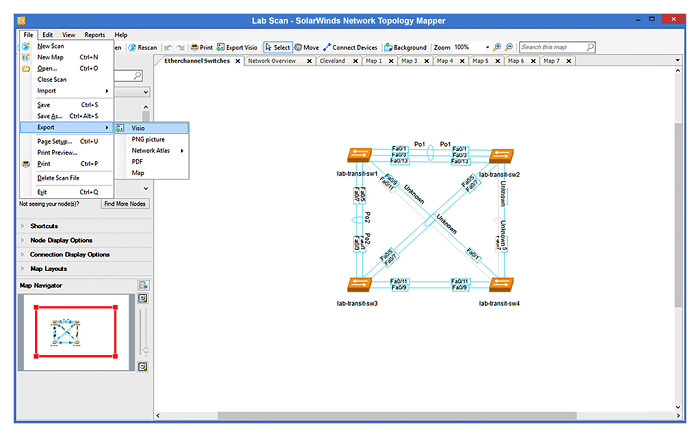Expand the Map Layouts section
The width and height of the screenshot is (700, 437).
coord(22,269)
